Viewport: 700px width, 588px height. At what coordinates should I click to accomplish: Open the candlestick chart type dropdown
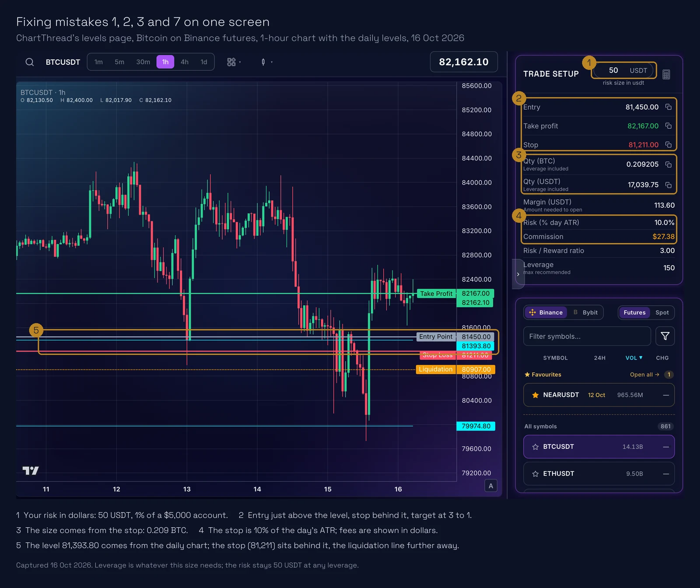tap(266, 62)
